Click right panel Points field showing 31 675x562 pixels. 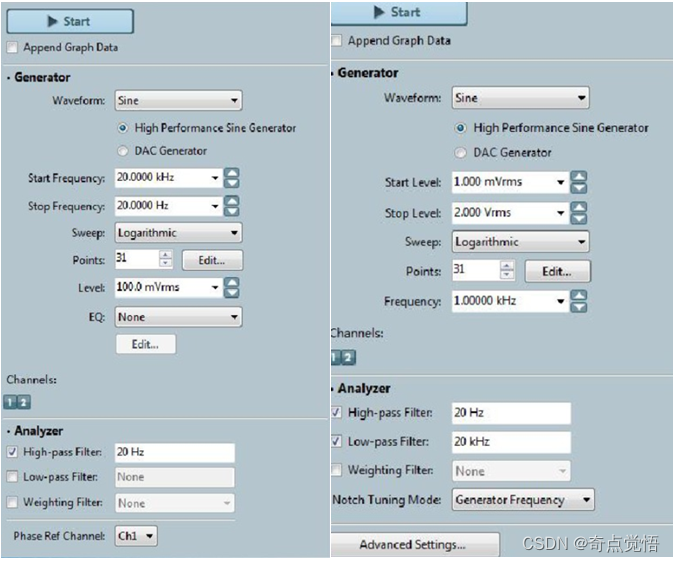(476, 270)
